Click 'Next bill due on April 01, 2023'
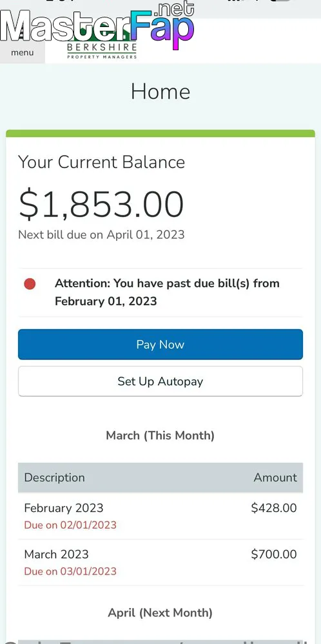The width and height of the screenshot is (321, 644). click(x=101, y=235)
